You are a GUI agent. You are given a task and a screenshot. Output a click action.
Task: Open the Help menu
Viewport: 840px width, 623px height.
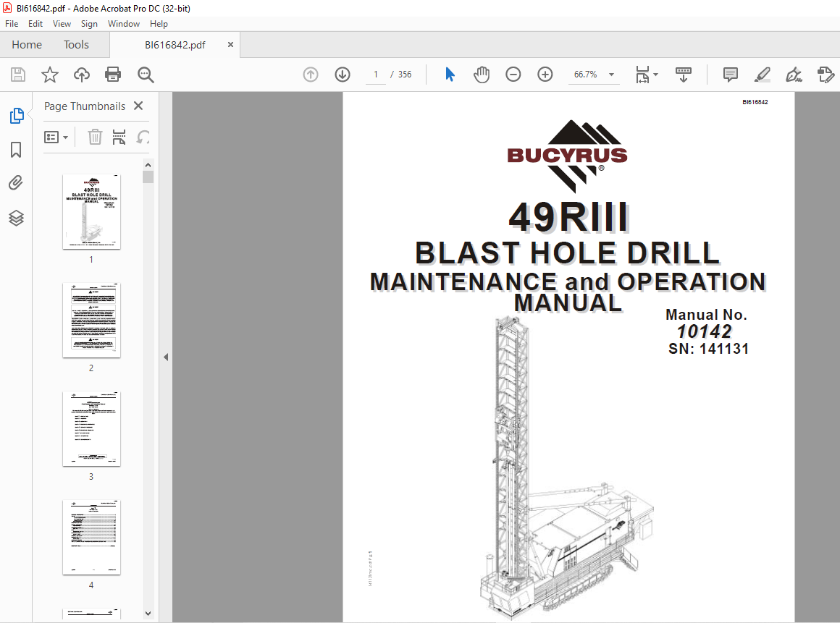[159, 24]
